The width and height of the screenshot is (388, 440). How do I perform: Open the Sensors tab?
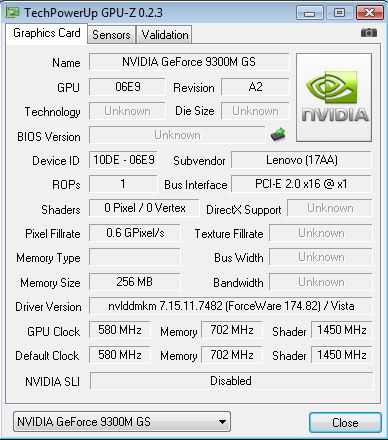pyautogui.click(x=111, y=35)
